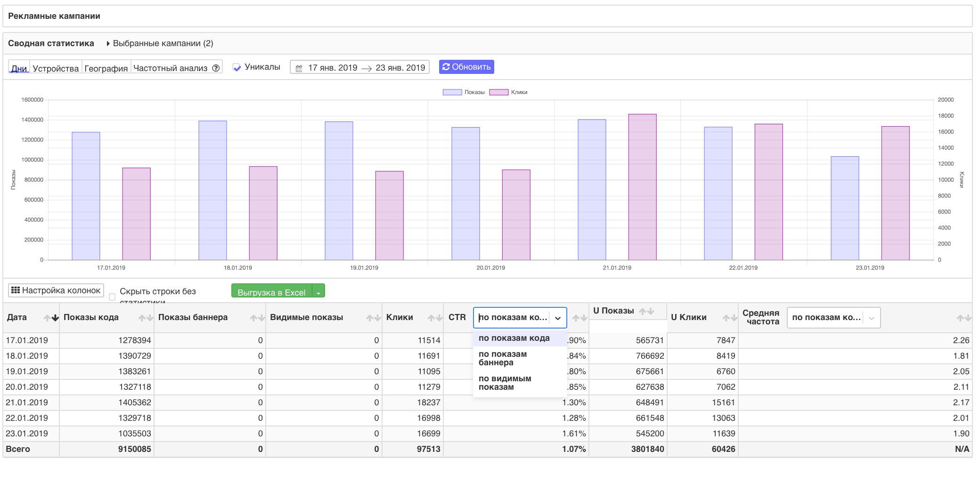The width and height of the screenshot is (980, 482).
Task: Open the Средняя частота basis dropdown
Action: pos(833,318)
